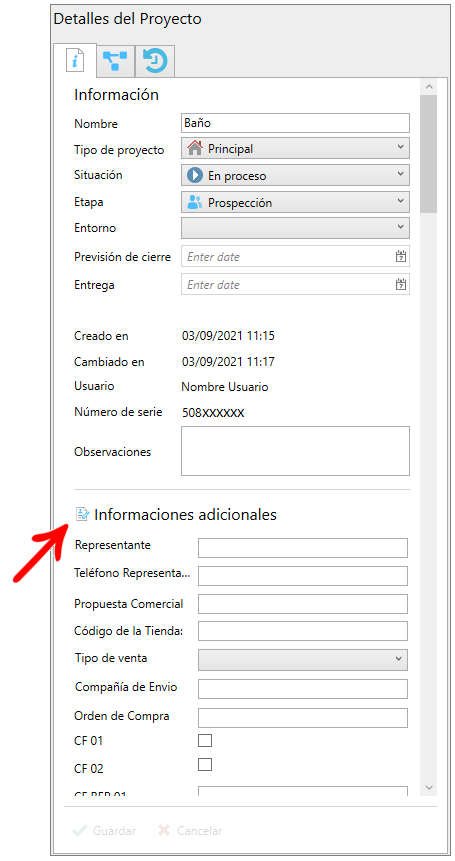This screenshot has width=455, height=861.
Task: Click the Informaciones adicionales heading text
Action: [186, 515]
